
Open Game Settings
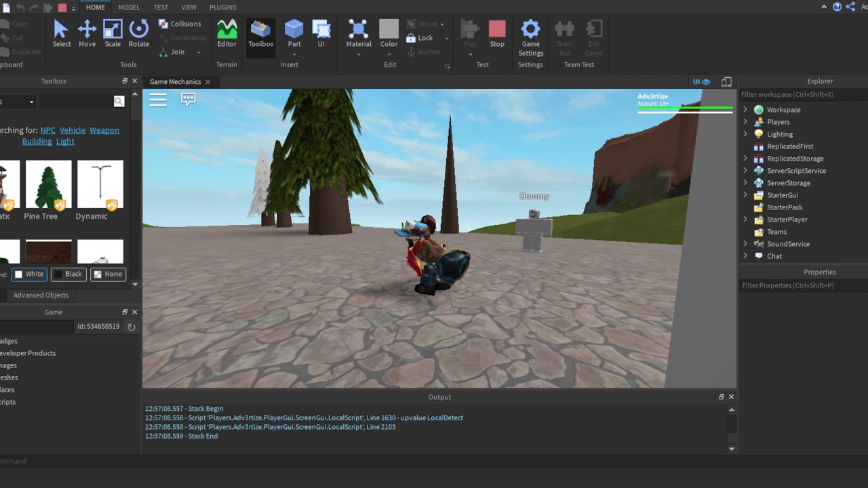530,37
